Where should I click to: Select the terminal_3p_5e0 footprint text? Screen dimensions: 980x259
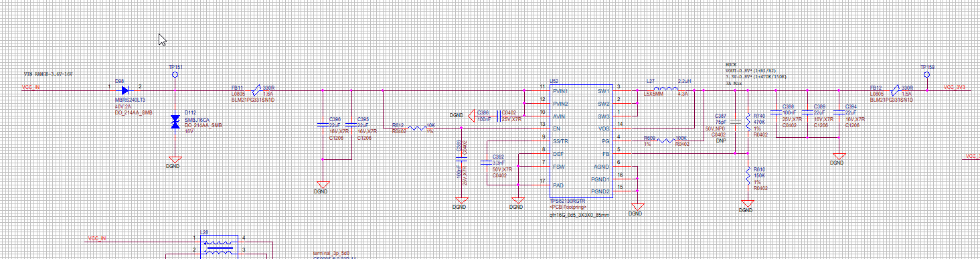(x=332, y=254)
